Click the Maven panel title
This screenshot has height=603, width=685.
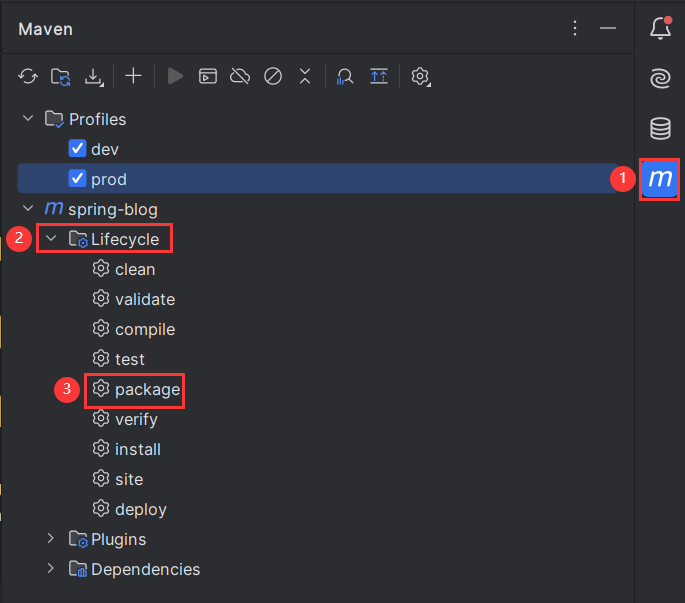pyautogui.click(x=45, y=29)
